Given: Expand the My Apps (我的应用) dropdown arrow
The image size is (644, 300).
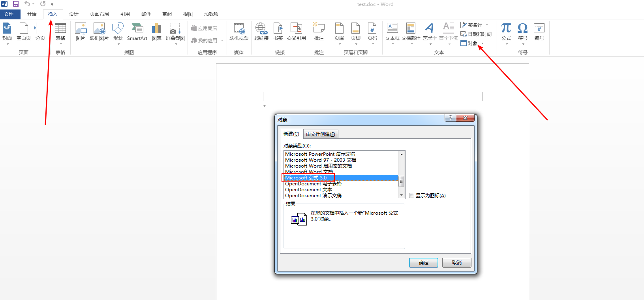Looking at the screenshot, I should (x=222, y=41).
